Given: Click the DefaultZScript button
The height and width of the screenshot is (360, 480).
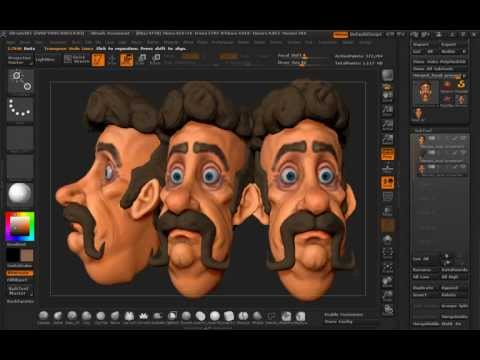Looking at the screenshot, I should pos(366,35).
